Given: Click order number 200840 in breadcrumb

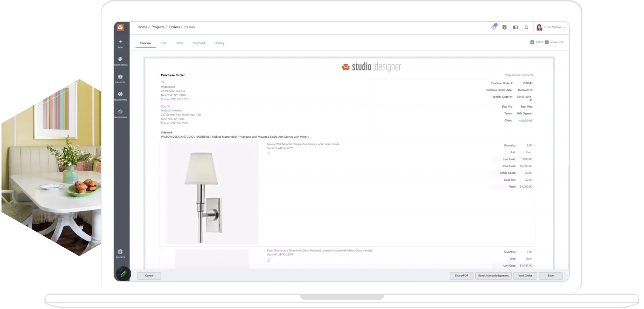Looking at the screenshot, I should pos(189,27).
